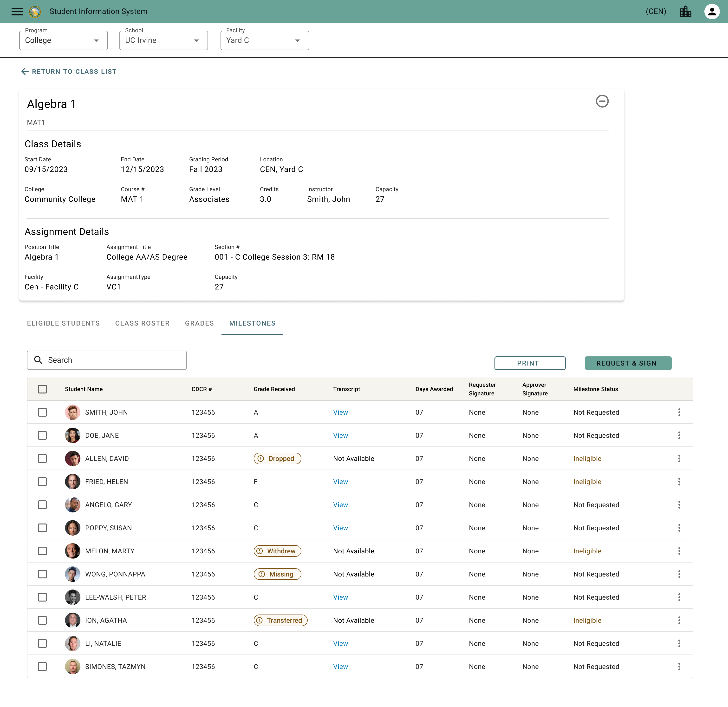The height and width of the screenshot is (707, 728).
Task: Open row options menu for FRIED, HELEN
Action: [679, 481]
